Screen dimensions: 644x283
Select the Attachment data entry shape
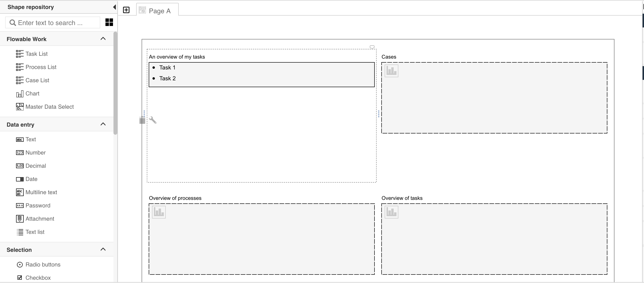pyautogui.click(x=40, y=219)
